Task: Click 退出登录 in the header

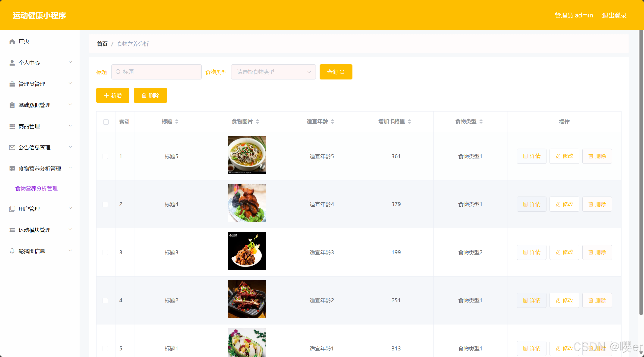Action: 614,15
